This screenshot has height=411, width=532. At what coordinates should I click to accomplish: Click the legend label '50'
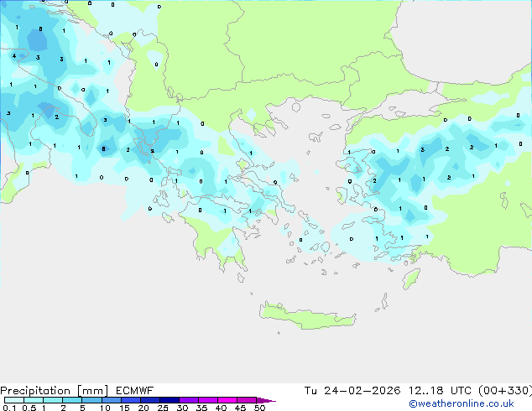coord(260,408)
